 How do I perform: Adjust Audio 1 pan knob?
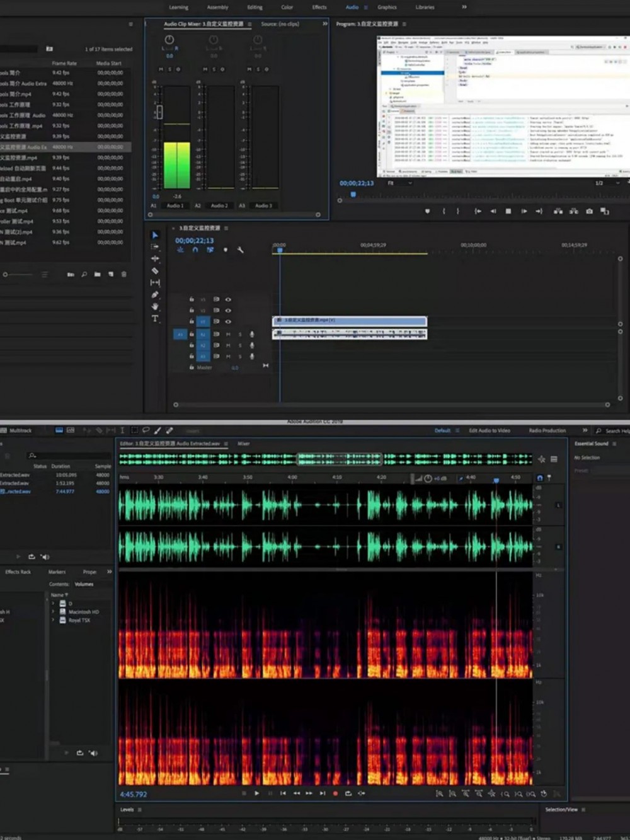(x=169, y=40)
